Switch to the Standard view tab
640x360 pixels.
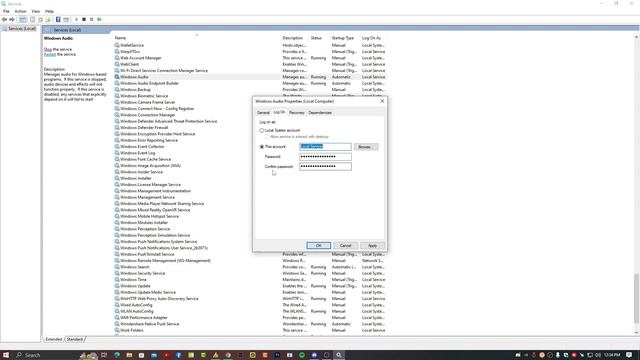(75, 339)
